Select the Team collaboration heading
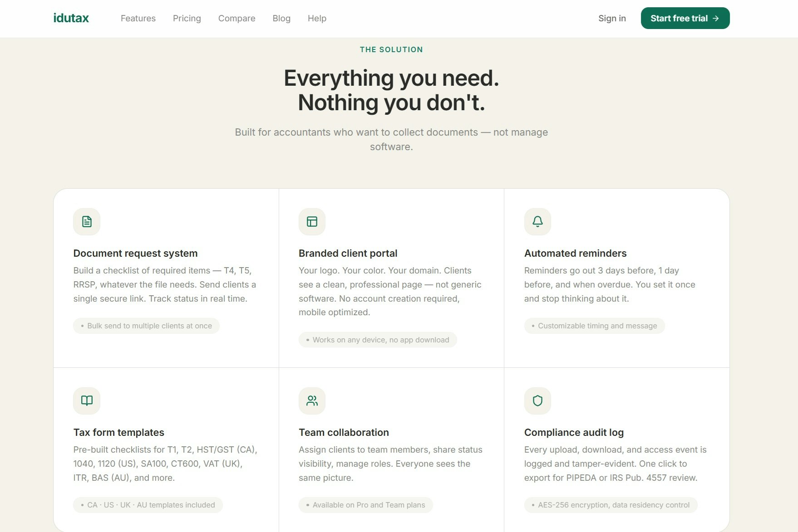Image resolution: width=798 pixels, height=532 pixels. click(x=344, y=432)
